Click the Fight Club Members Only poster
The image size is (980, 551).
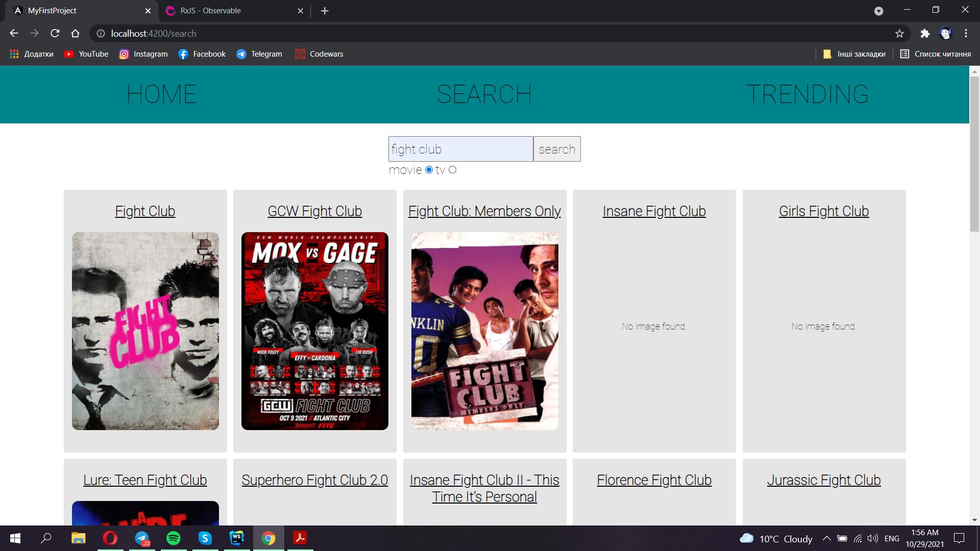(484, 330)
